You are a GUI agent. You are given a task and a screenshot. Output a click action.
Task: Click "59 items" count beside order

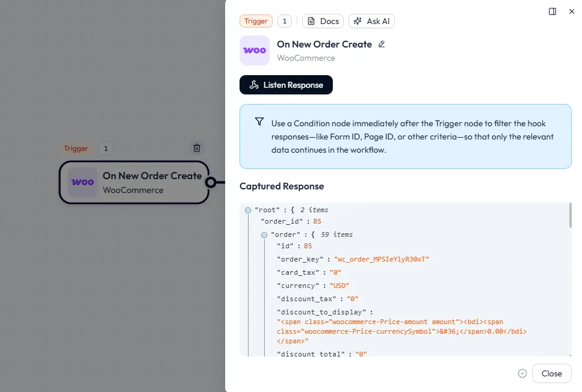(x=336, y=234)
